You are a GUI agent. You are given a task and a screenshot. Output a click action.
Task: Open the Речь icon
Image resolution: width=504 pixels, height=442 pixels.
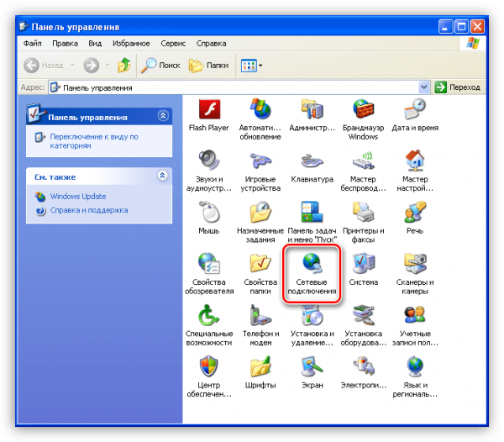(x=415, y=212)
